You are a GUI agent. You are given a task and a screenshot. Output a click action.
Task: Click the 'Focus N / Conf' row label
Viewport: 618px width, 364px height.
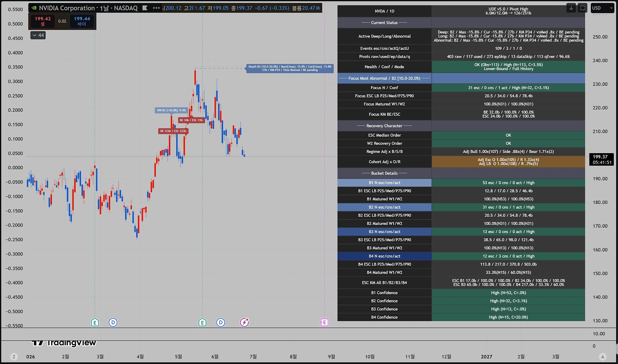click(x=384, y=87)
